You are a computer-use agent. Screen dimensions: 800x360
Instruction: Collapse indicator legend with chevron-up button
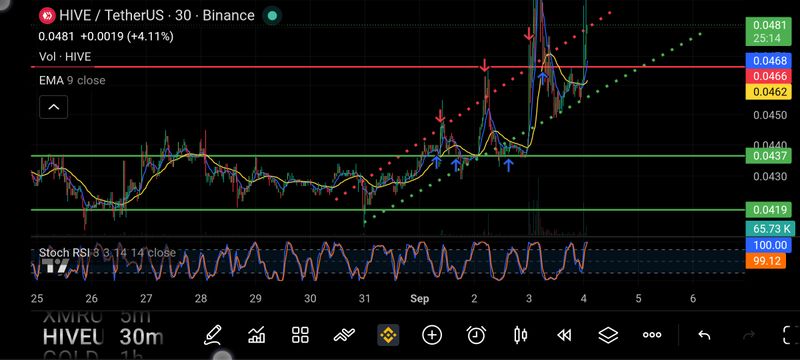[54, 107]
